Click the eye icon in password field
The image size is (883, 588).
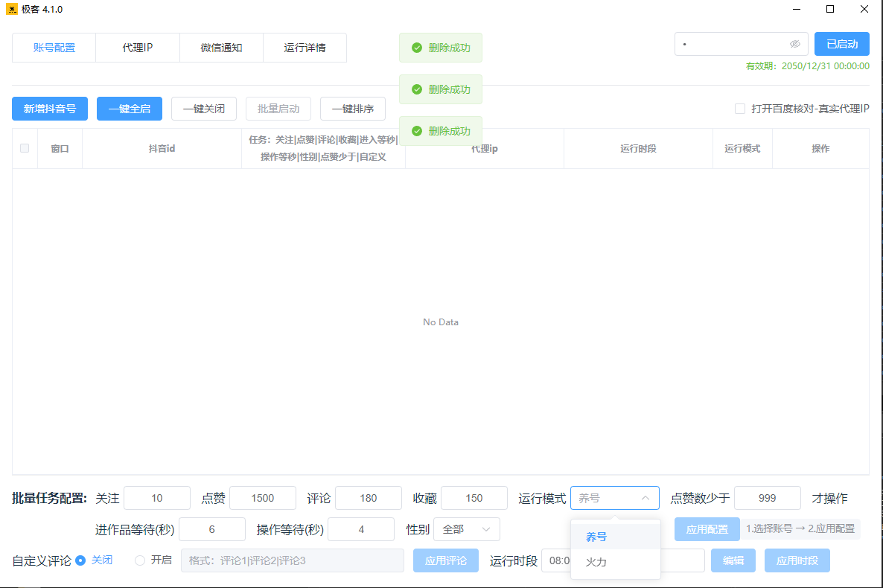point(795,44)
